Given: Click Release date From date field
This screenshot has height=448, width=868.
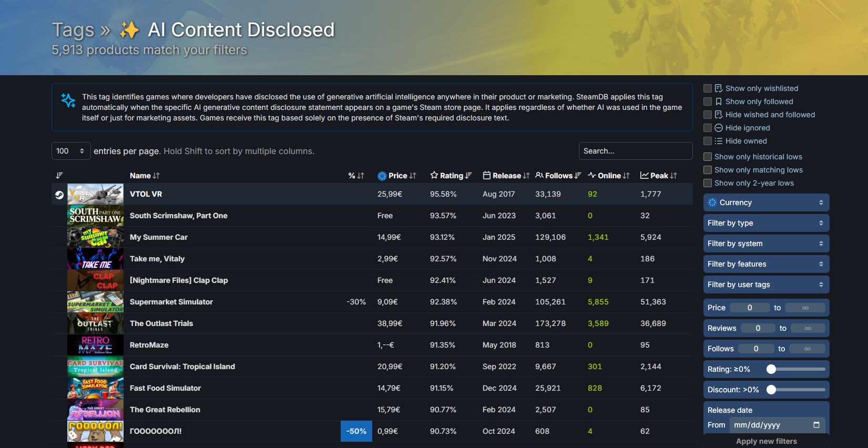Looking at the screenshot, I should coord(777,425).
